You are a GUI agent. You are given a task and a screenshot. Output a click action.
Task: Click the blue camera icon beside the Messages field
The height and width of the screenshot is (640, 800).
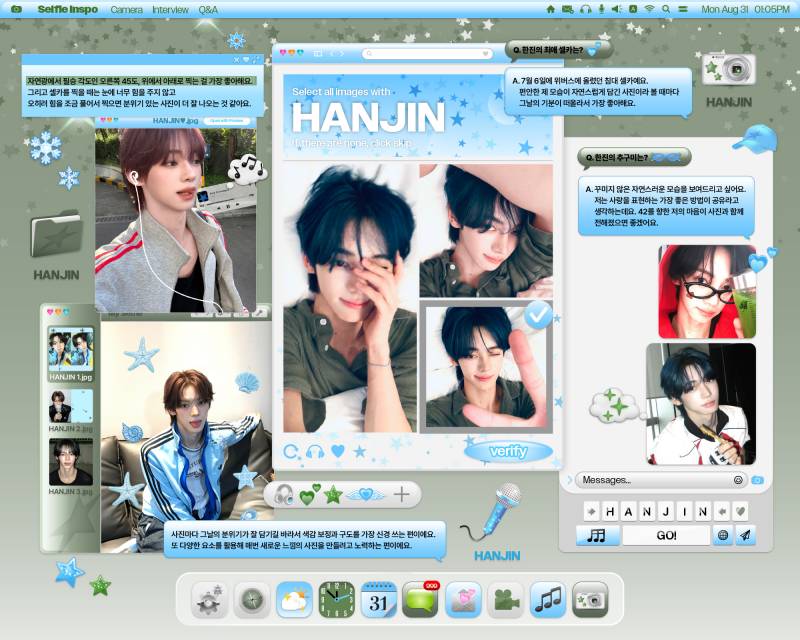[x=758, y=480]
